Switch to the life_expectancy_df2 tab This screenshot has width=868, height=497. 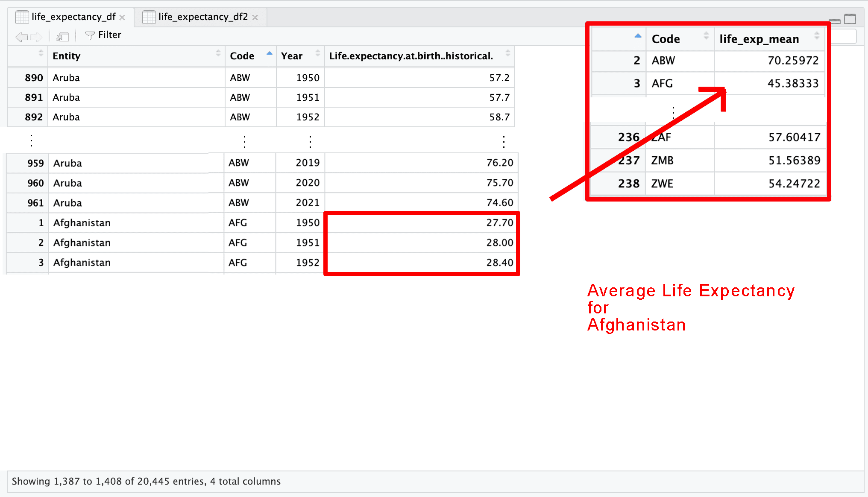[x=202, y=17]
